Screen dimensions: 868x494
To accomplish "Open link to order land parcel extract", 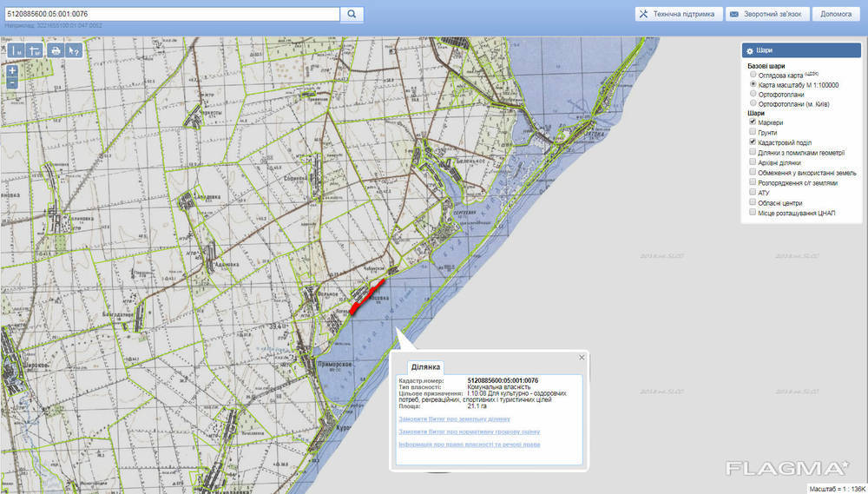I will click(448, 418).
